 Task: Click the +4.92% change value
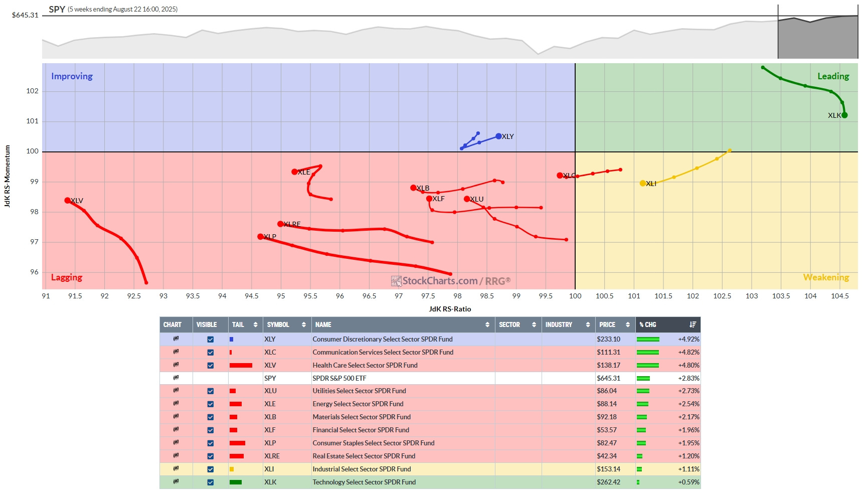[x=688, y=340]
